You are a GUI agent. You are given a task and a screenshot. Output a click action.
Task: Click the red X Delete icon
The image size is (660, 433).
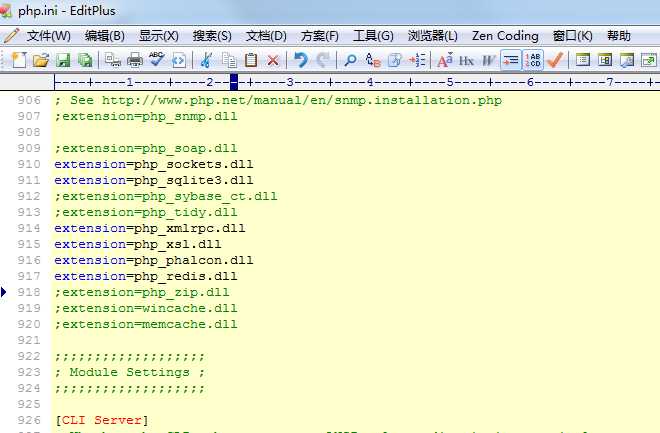pos(273,61)
